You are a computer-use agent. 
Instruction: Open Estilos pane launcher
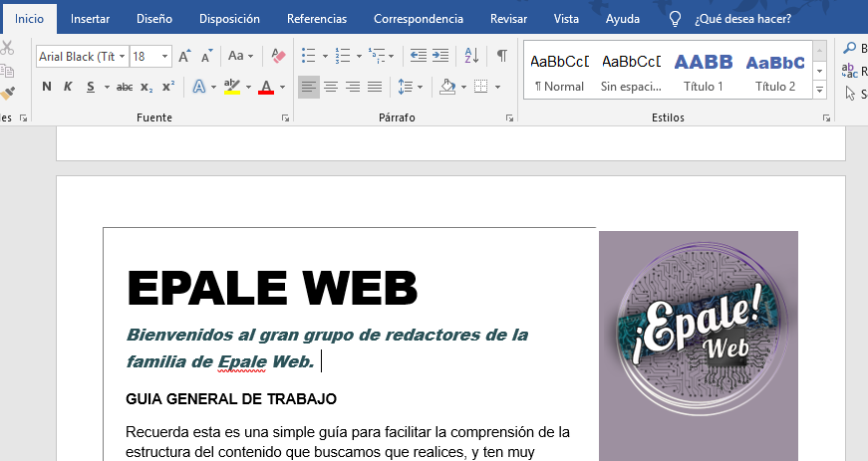coord(826,117)
